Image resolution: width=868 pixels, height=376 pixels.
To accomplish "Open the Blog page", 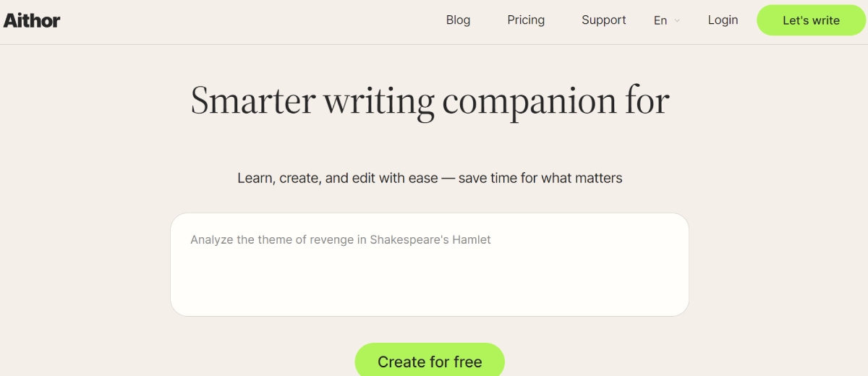I will coord(458,20).
